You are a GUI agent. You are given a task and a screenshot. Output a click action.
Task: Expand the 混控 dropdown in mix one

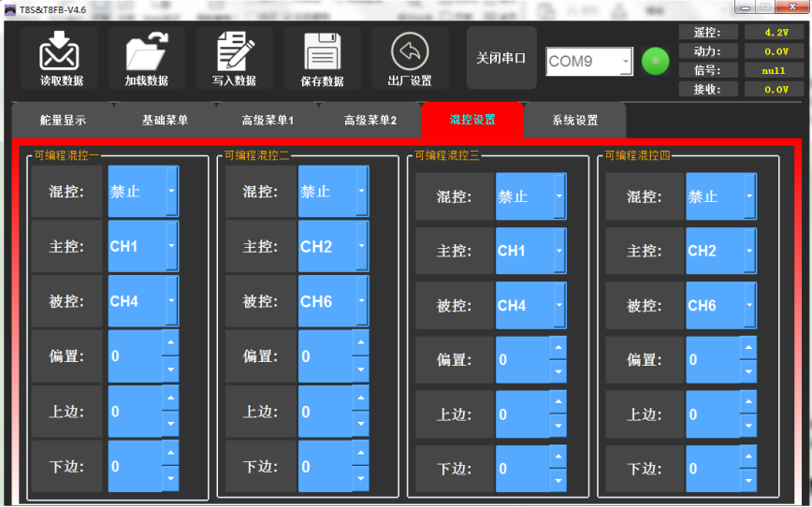click(171, 192)
